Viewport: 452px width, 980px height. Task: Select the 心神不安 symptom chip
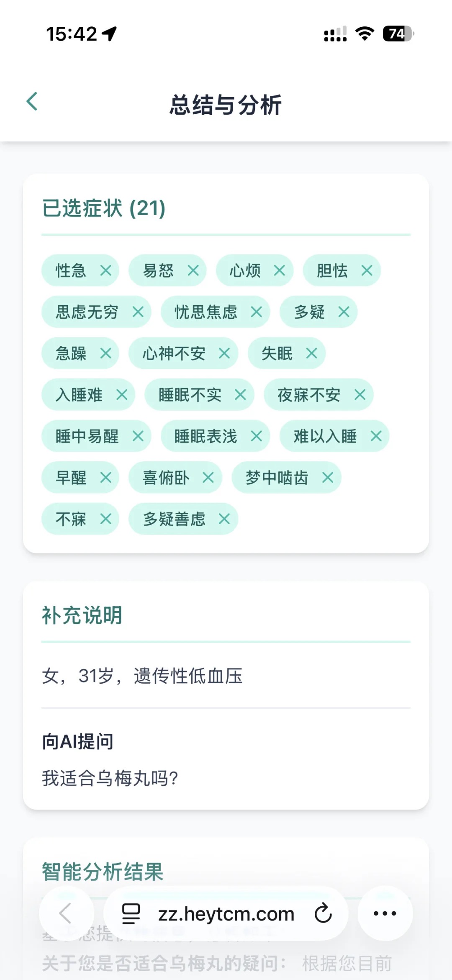click(174, 353)
